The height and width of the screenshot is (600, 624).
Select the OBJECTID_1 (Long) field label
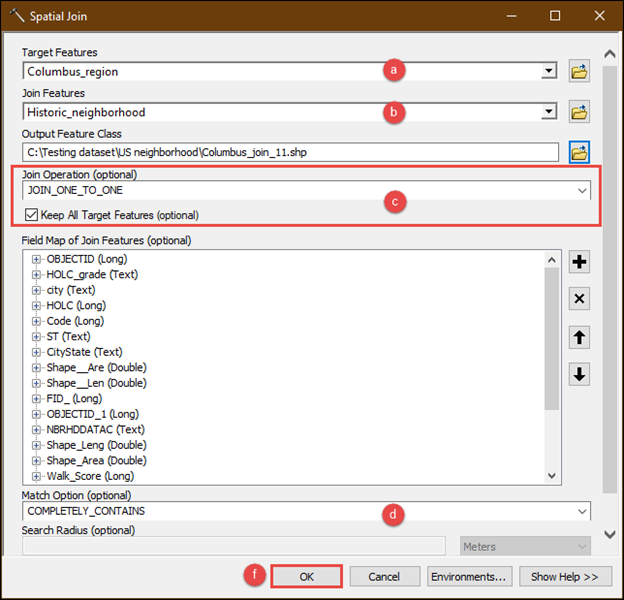(x=93, y=414)
